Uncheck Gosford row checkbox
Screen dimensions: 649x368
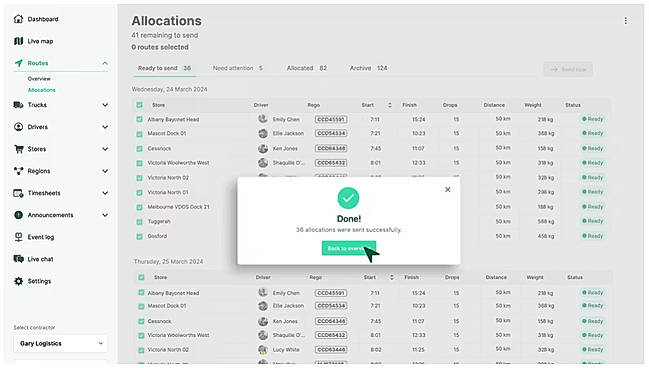click(139, 236)
